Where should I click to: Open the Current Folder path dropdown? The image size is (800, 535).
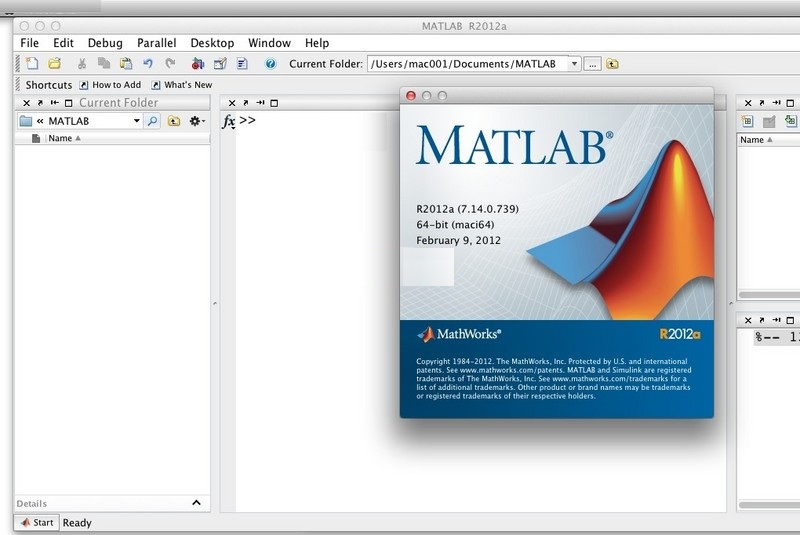[x=574, y=64]
